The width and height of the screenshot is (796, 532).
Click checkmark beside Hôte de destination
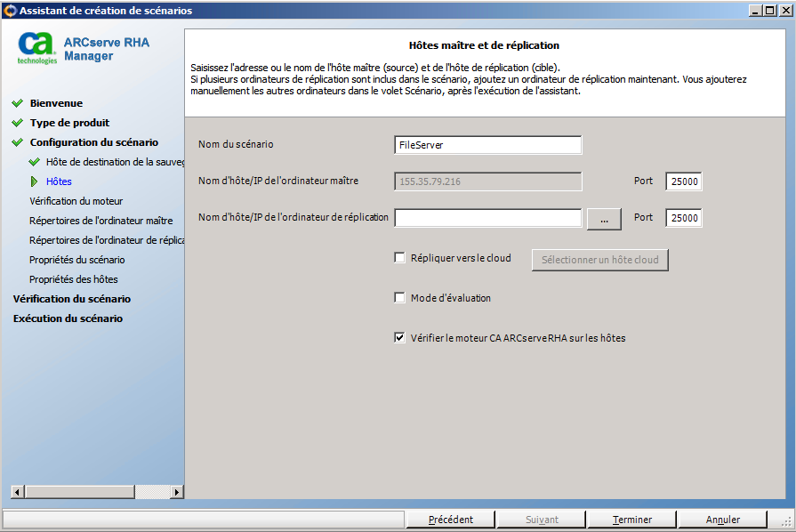(35, 162)
